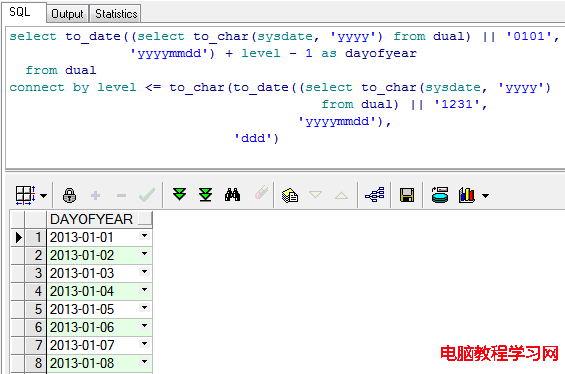The height and width of the screenshot is (374, 565).
Task: Click row number 2 header
Action: tap(35, 255)
